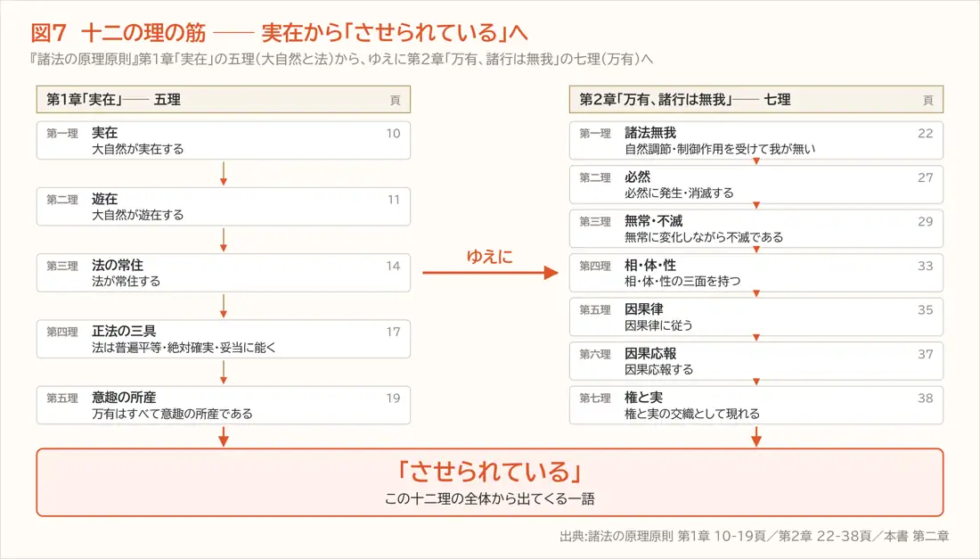Click page number 19 in 意趣の所産 row
This screenshot has width=980, height=559.
pos(393,399)
